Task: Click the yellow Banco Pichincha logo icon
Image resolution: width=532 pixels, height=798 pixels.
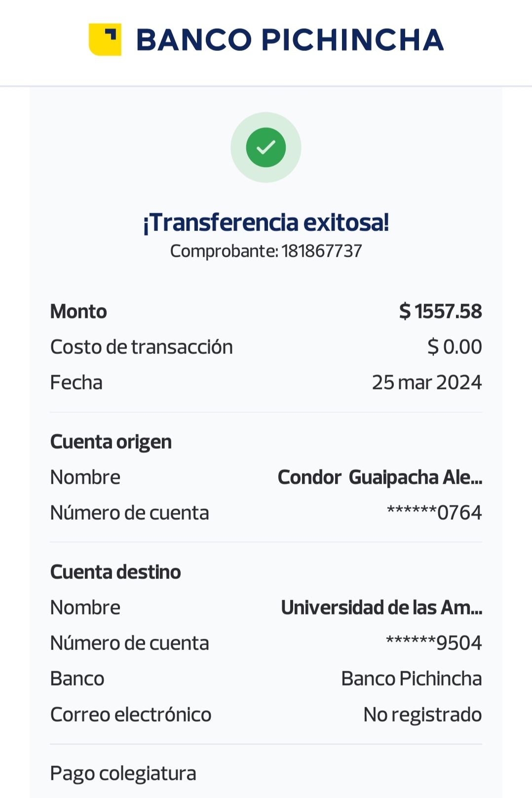Action: pyautogui.click(x=105, y=39)
